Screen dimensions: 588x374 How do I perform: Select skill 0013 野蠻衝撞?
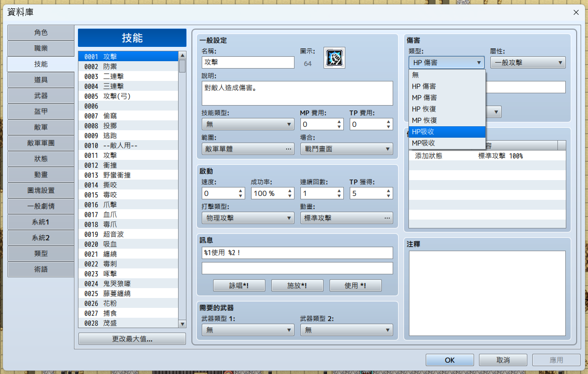[128, 175]
